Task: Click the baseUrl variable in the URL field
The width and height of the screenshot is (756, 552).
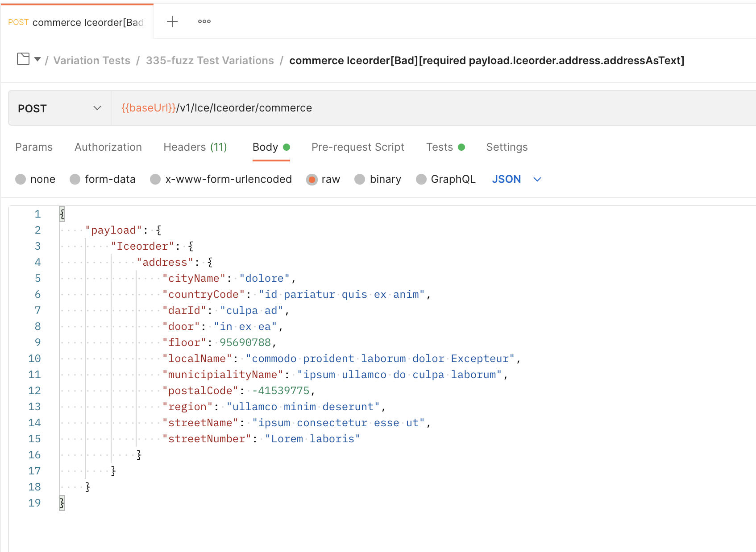Action: pos(147,108)
